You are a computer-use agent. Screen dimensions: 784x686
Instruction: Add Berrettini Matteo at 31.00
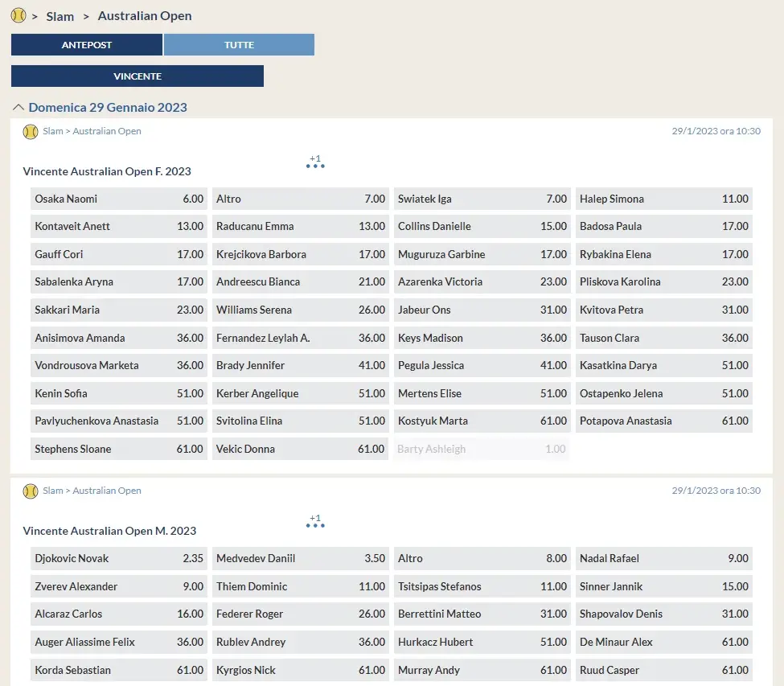click(482, 614)
